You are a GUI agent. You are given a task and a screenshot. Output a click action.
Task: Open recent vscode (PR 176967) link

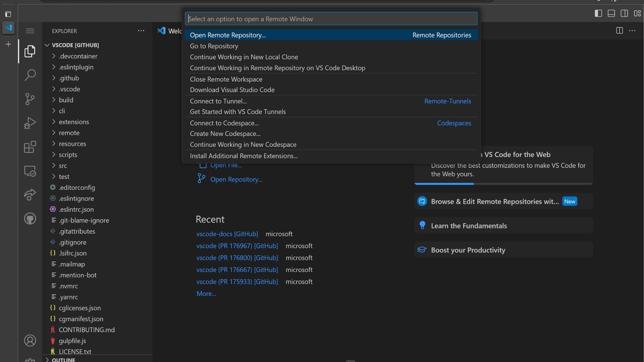tap(237, 246)
